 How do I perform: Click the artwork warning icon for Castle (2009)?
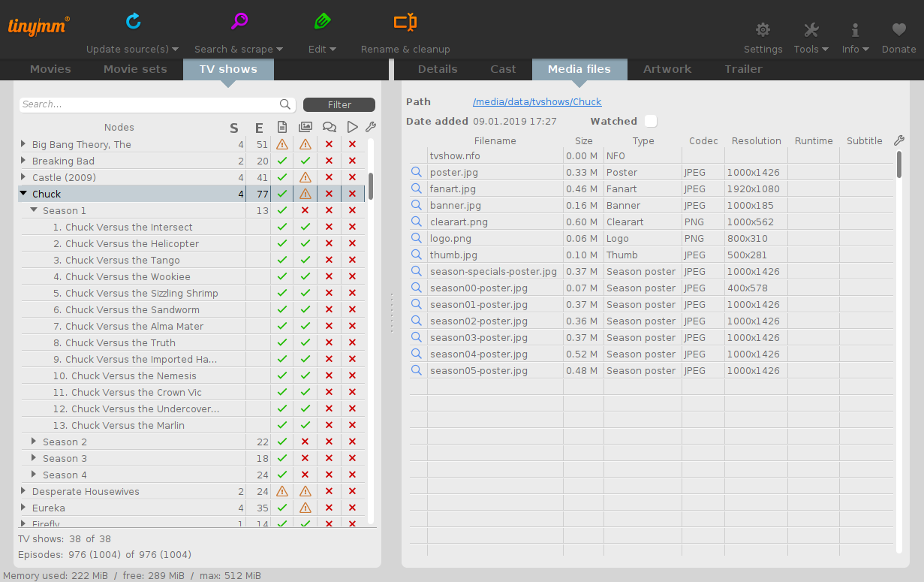pos(305,177)
